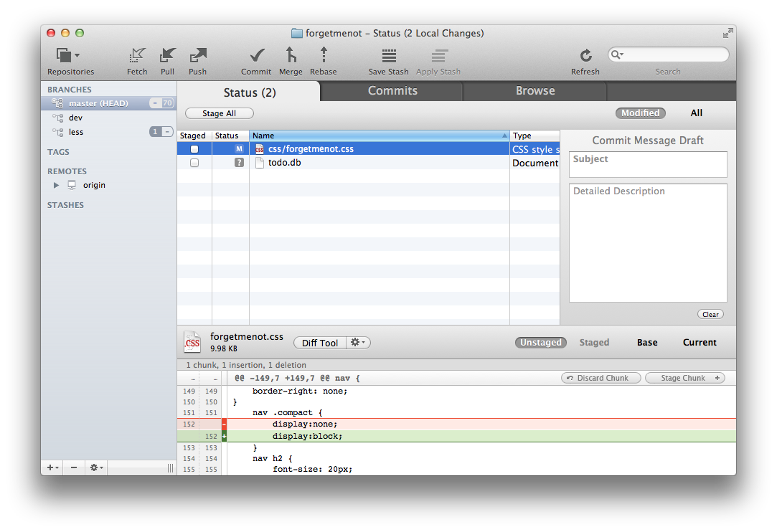Click the CSS file icon in css/forgetmenot.css row

pyautogui.click(x=259, y=149)
